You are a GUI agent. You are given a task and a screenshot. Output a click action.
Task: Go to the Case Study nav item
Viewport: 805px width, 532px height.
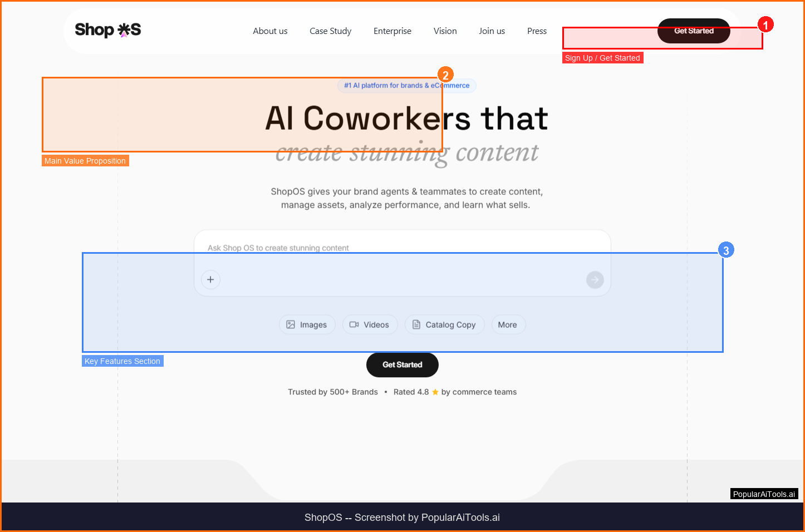point(330,31)
